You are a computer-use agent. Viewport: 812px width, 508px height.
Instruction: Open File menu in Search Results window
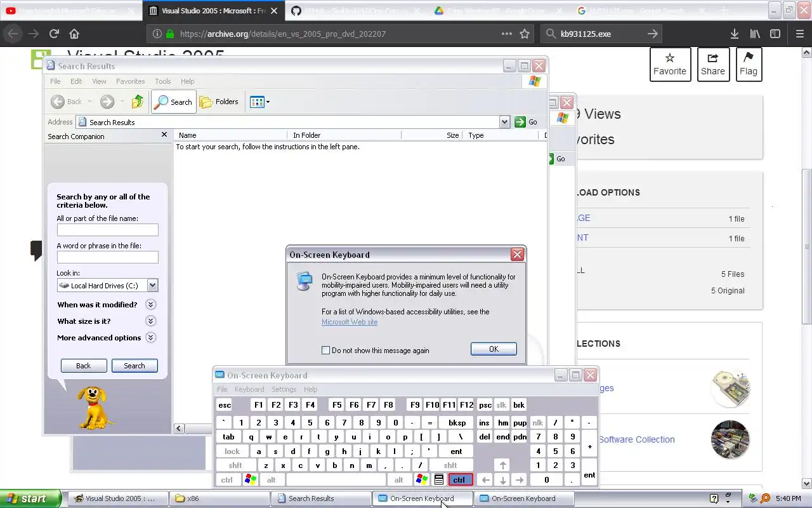pyautogui.click(x=55, y=81)
